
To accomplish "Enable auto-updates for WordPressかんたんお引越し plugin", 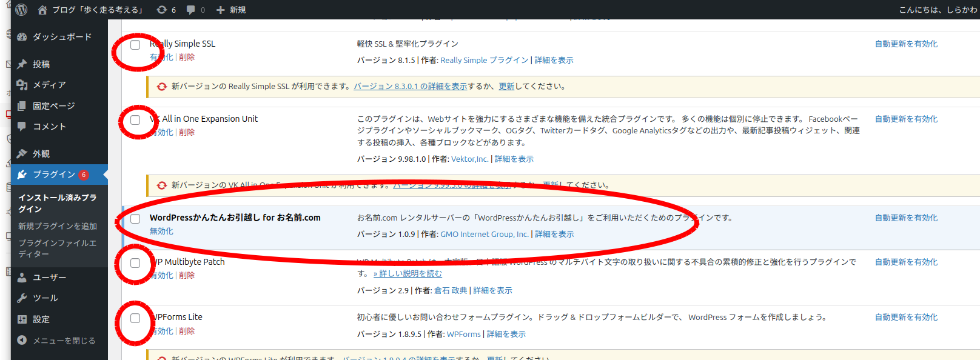I will click(x=906, y=218).
